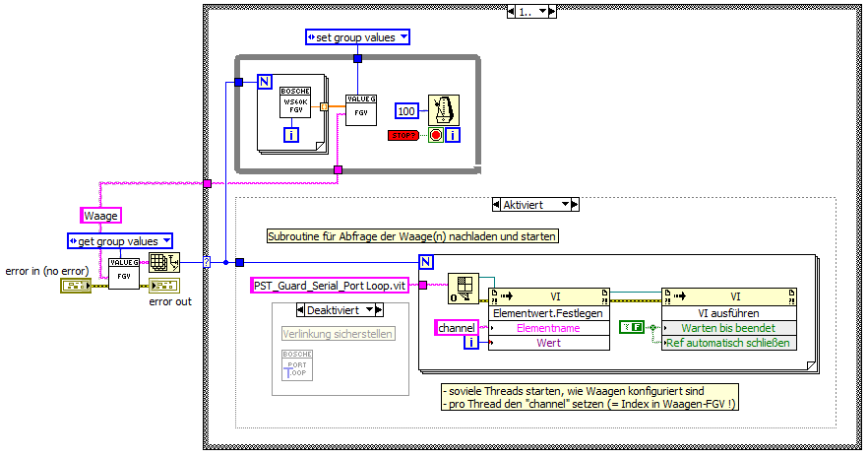Click the pro Thread den channel setzen comment

tap(589, 404)
